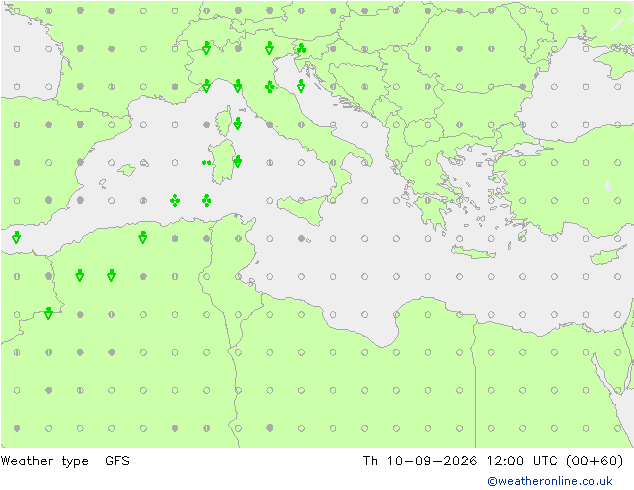Select the Crimea peninsula in the Black Sea
The height and width of the screenshot is (490, 634).
click(617, 61)
